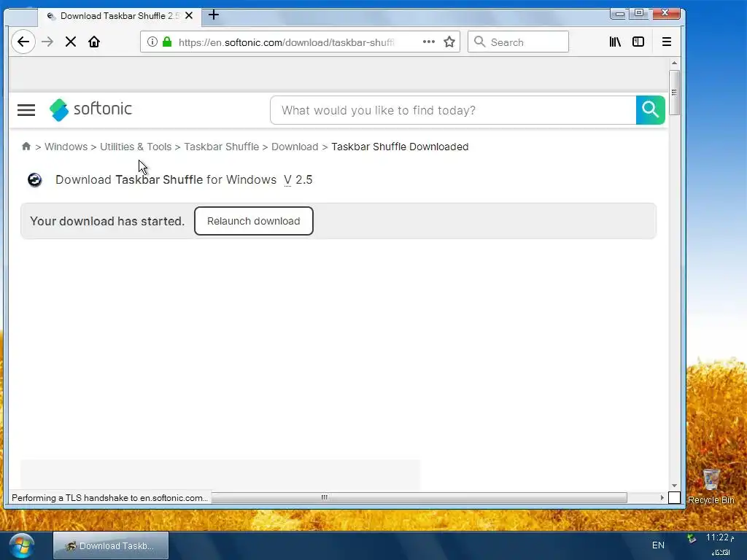Click the Relaunch download button
747x560 pixels.
pos(253,221)
